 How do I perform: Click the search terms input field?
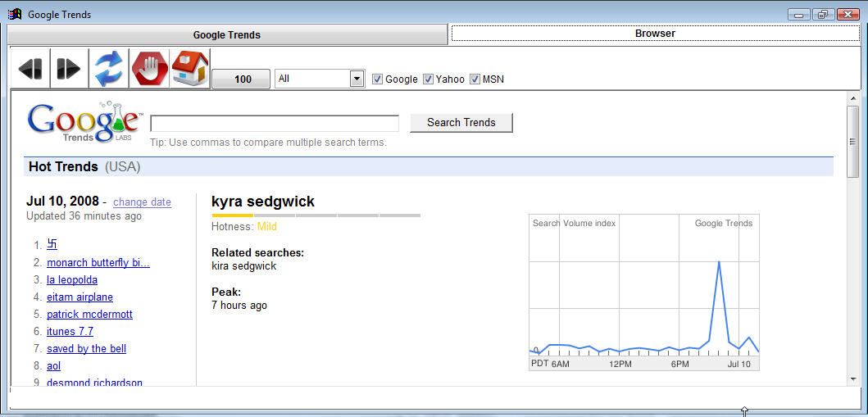pos(275,124)
